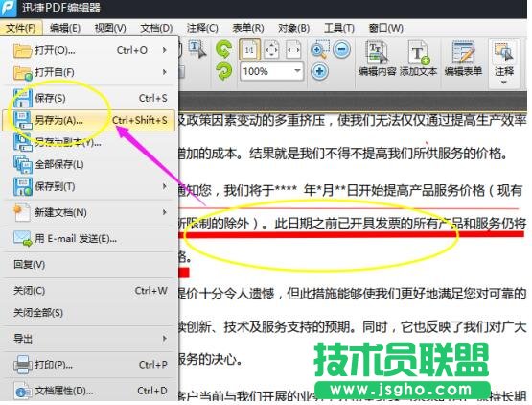
Task: Expand the 新建文档(N) submenu arrow
Action: (x=165, y=212)
